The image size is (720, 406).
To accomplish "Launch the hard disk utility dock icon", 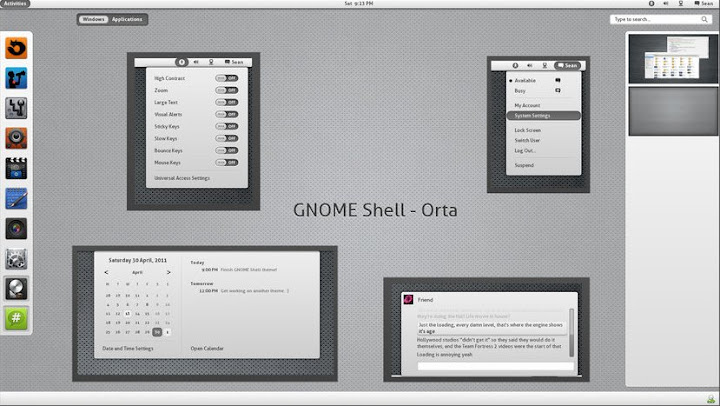I will pyautogui.click(x=17, y=289).
